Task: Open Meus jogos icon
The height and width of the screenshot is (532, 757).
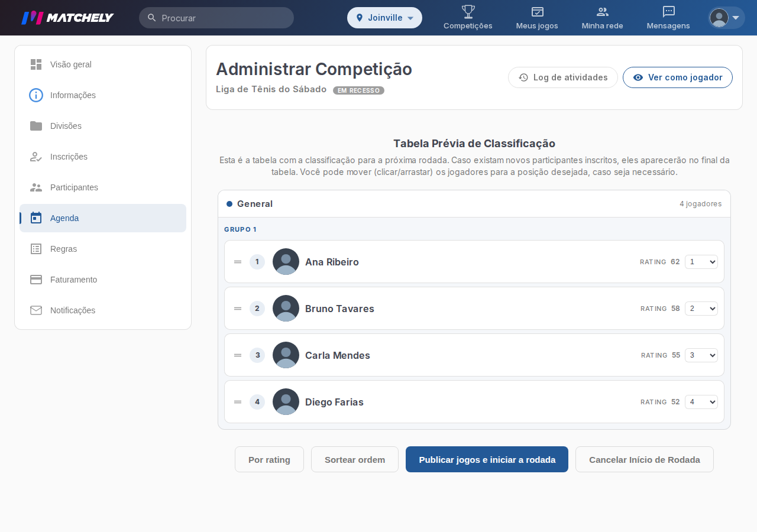Action: tap(537, 12)
